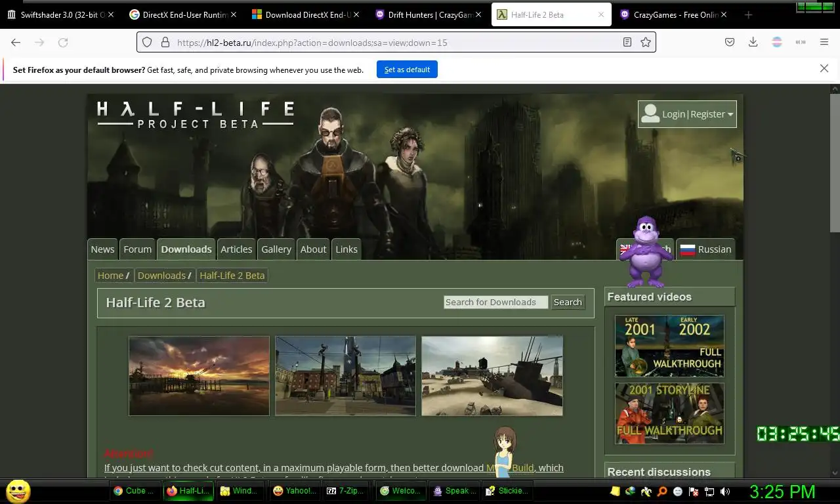Click Set as default button
Screen dimensions: 840x504
[407, 70]
